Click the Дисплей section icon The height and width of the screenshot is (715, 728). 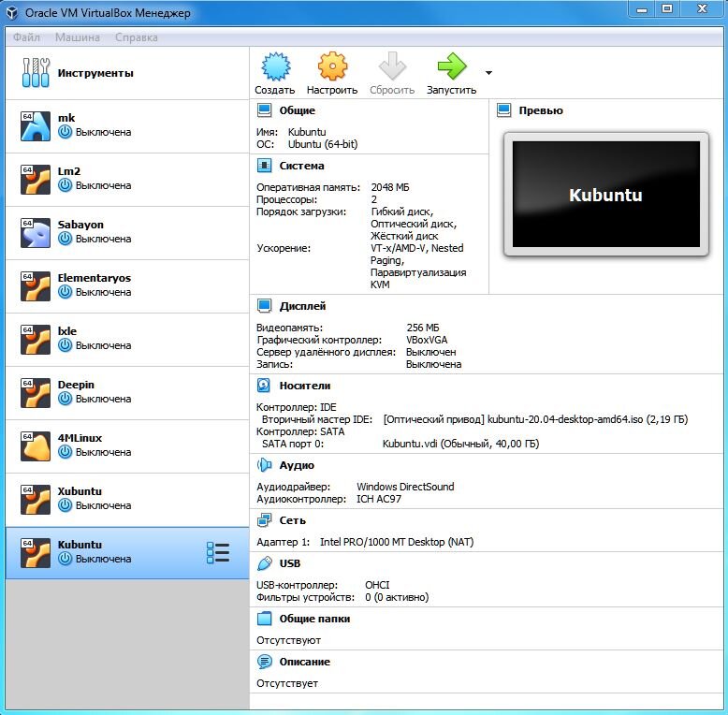click(x=265, y=306)
